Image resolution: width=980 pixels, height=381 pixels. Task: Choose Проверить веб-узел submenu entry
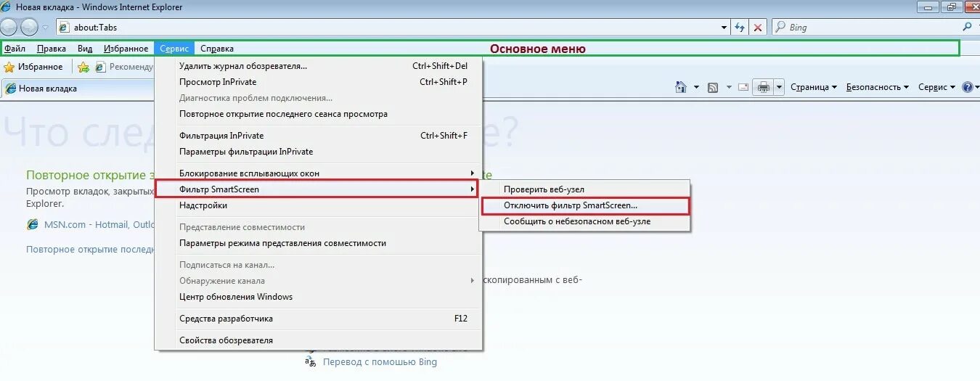click(x=584, y=189)
